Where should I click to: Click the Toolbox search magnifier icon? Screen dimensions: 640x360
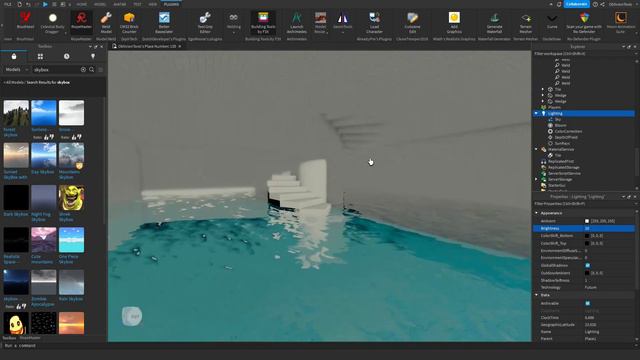[x=91, y=70]
